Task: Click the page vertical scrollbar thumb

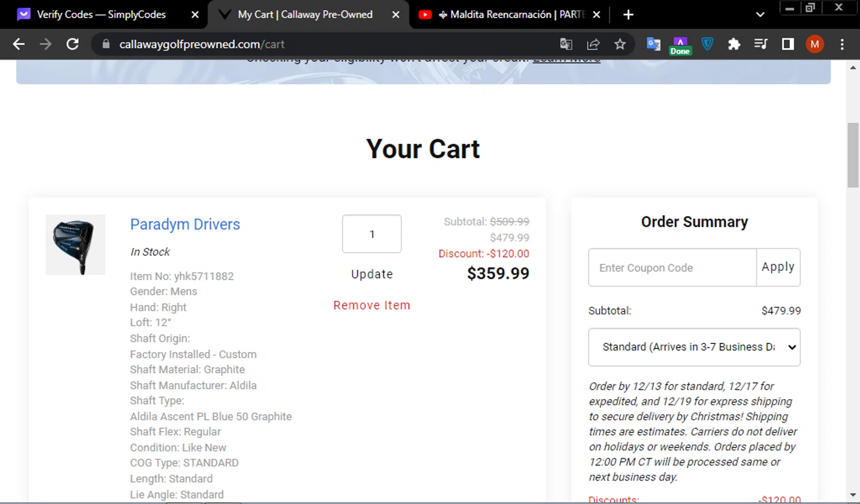Action: [x=853, y=155]
